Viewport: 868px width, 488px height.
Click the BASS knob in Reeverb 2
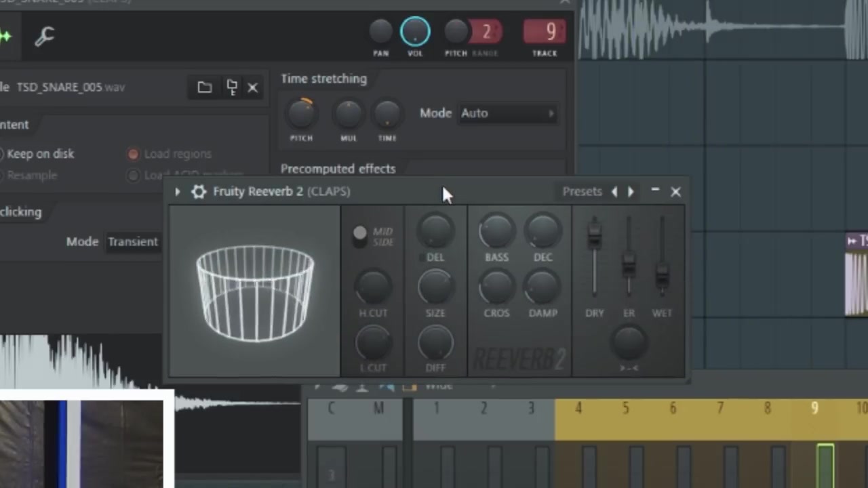pos(496,231)
